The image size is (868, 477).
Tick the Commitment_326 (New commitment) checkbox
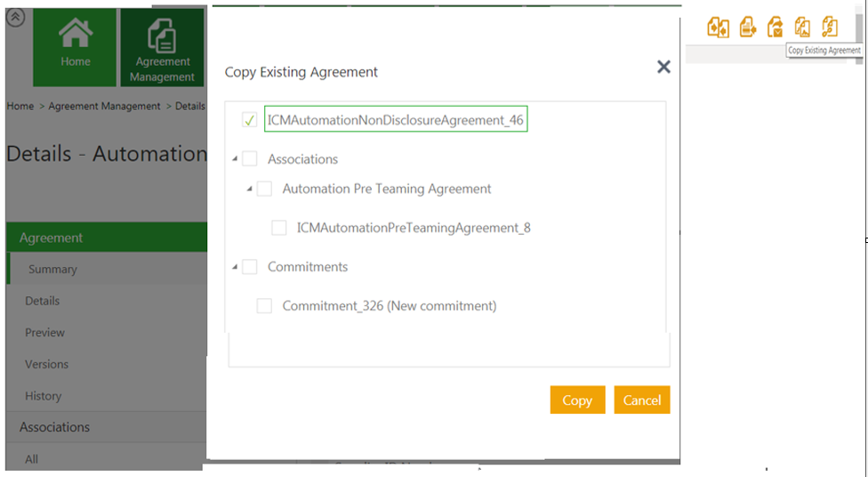[264, 306]
